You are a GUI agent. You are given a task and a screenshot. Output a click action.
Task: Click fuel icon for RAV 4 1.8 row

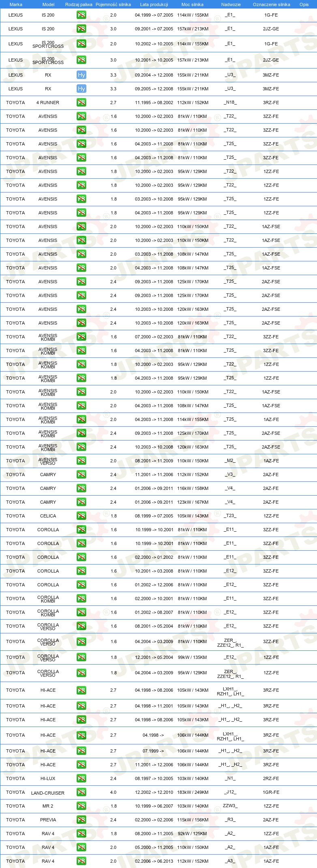click(x=81, y=834)
